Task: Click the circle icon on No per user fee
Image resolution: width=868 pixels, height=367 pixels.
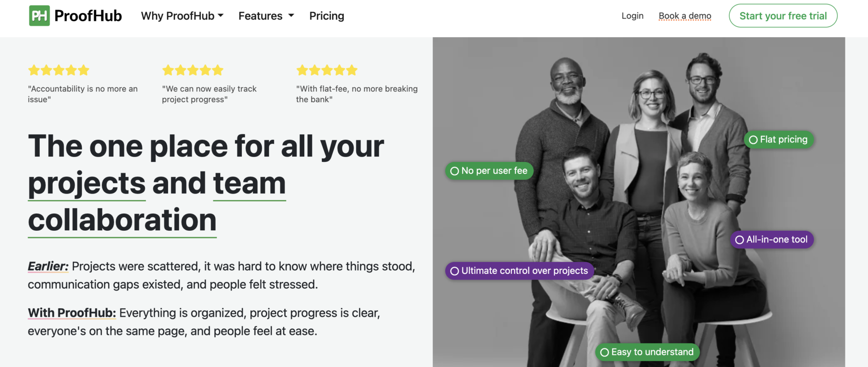Action: click(455, 171)
